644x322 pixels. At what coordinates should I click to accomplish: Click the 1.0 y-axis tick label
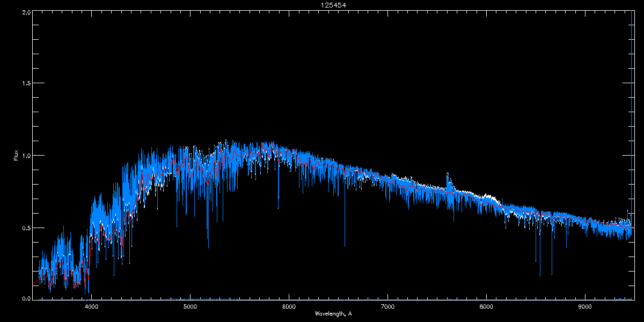(26, 156)
